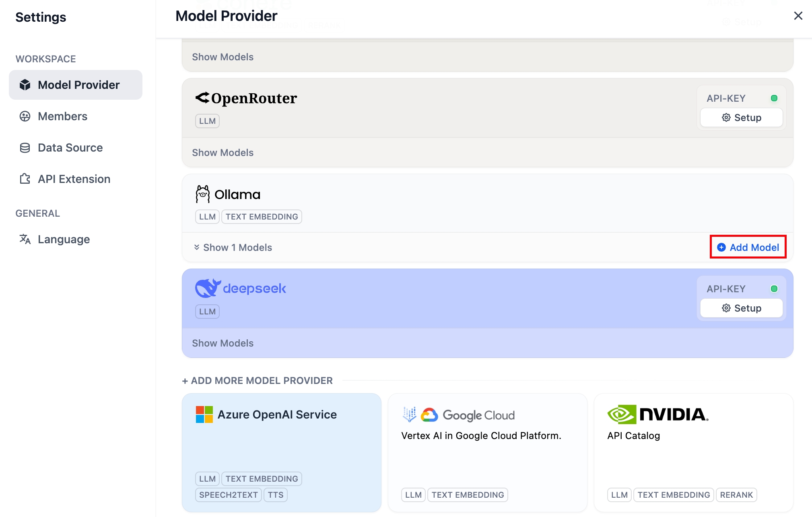Click OpenRouter's green API-KEY status dot

tap(774, 98)
